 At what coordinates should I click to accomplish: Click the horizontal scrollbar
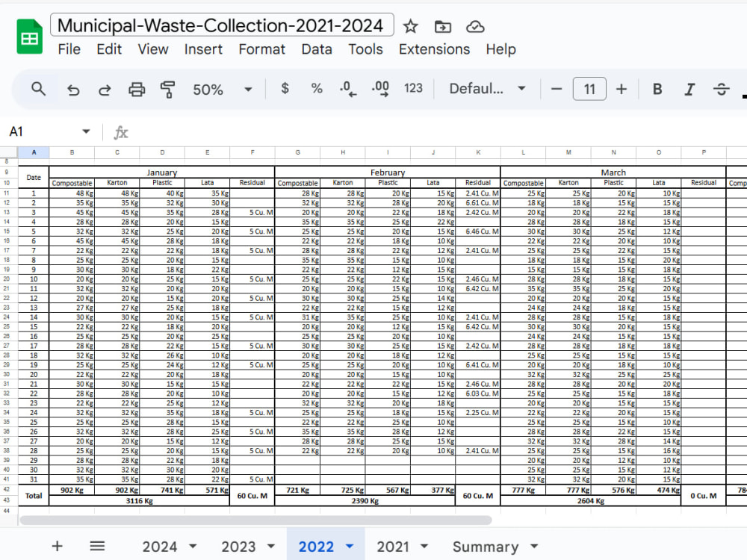pos(255,520)
